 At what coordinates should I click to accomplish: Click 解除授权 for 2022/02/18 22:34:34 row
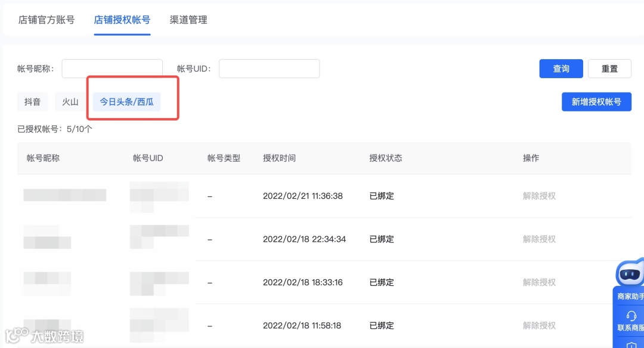coord(539,239)
